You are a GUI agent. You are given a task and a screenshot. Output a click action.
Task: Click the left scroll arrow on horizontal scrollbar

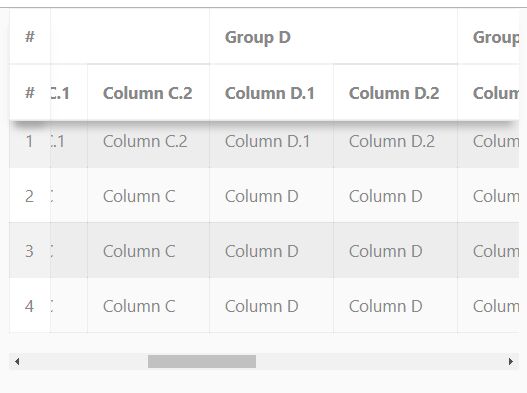(17, 362)
